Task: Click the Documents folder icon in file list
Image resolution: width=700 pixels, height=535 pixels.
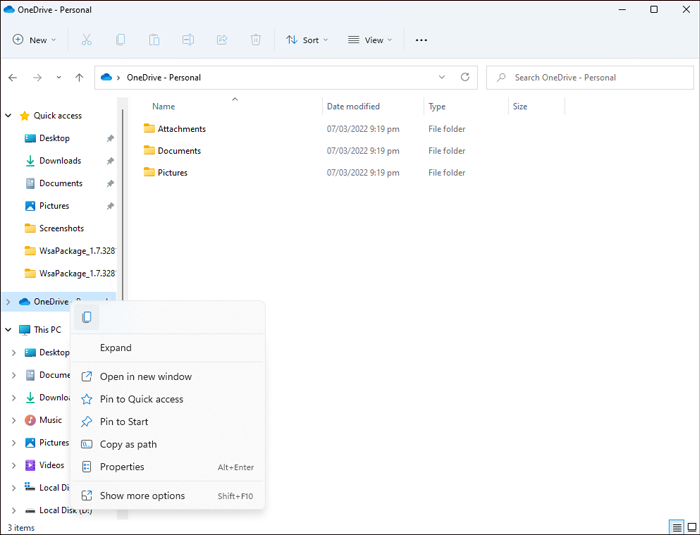Action: [149, 150]
